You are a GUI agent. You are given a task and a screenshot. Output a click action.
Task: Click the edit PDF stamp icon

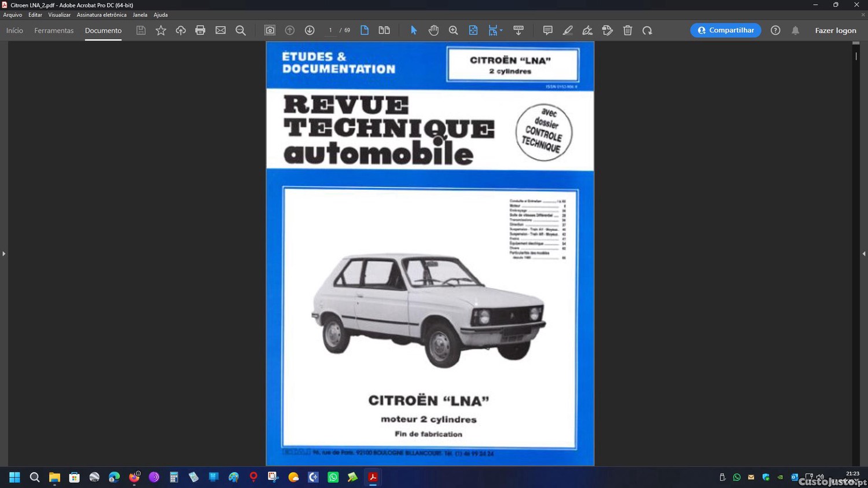tap(608, 30)
